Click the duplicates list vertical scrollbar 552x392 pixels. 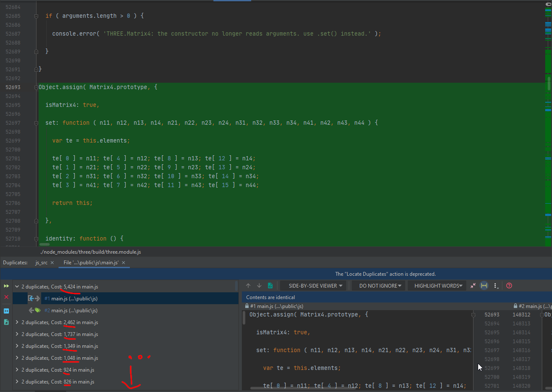coord(236,286)
